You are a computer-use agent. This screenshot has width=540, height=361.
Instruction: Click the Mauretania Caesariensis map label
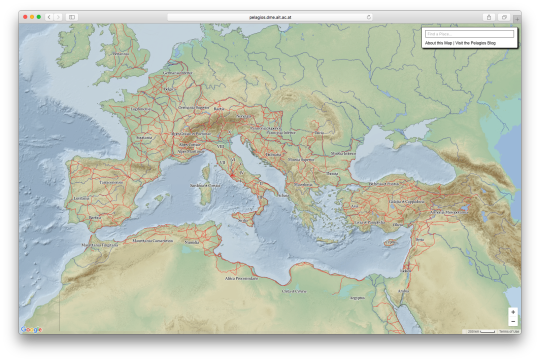click(x=153, y=241)
